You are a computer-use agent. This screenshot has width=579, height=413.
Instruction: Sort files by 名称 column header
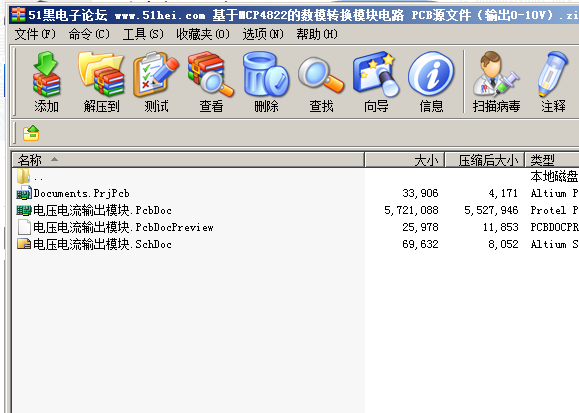click(x=188, y=160)
